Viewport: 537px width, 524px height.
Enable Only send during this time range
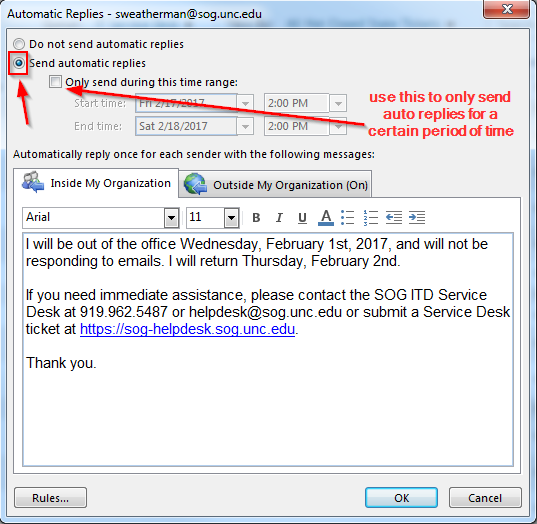[55, 82]
